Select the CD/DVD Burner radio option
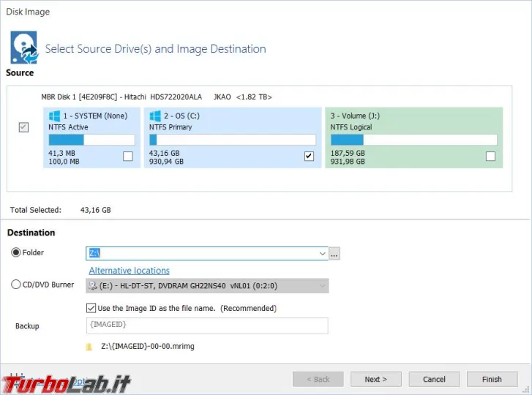Image resolution: width=532 pixels, height=395 pixels. click(16, 285)
